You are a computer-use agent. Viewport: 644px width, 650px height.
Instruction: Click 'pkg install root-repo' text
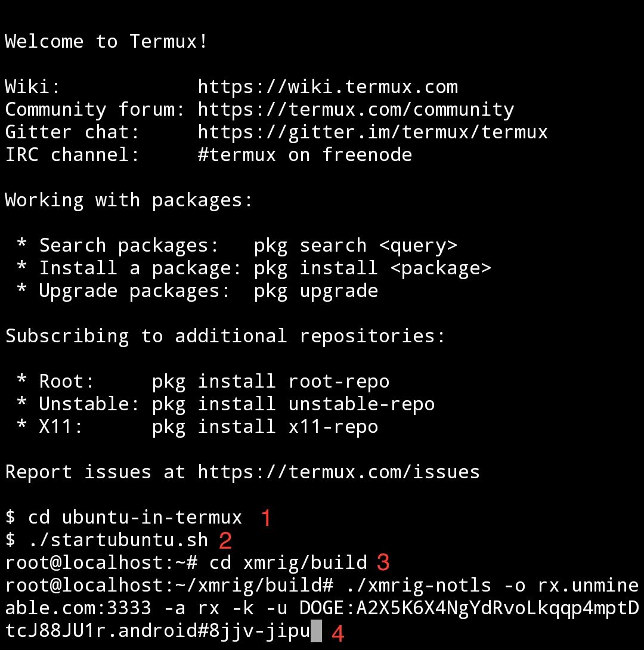coord(271,382)
